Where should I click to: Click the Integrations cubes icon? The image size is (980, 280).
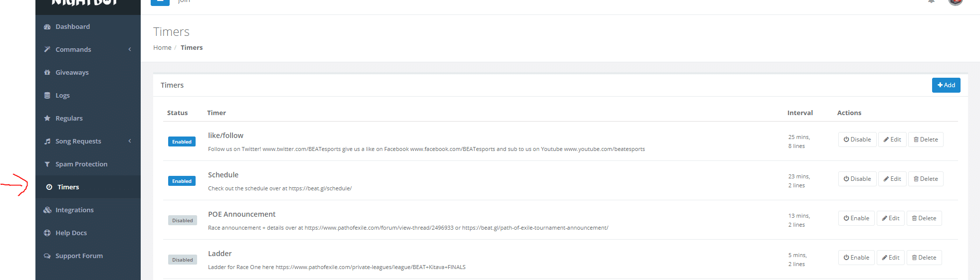click(47, 210)
